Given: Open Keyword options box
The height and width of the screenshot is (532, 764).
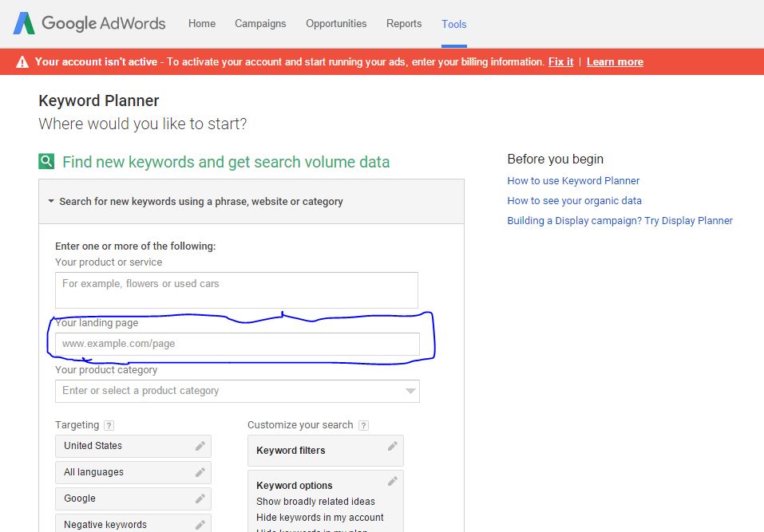Looking at the screenshot, I should (x=326, y=501).
